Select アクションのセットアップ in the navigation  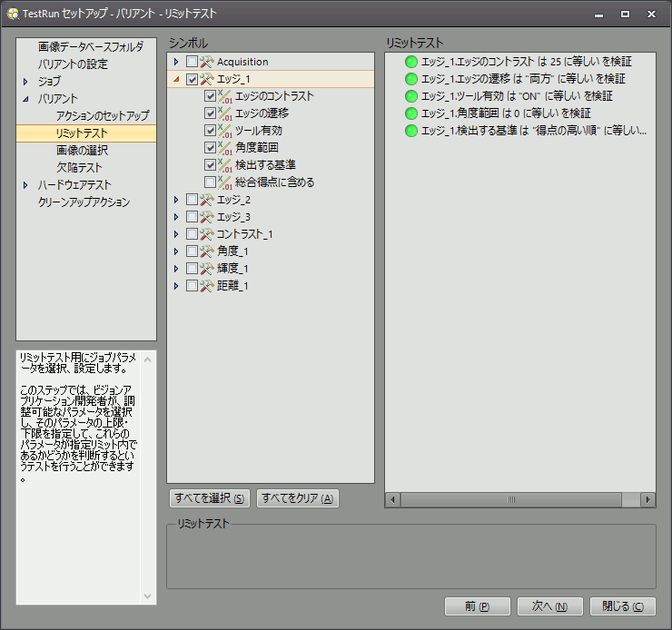tap(102, 116)
